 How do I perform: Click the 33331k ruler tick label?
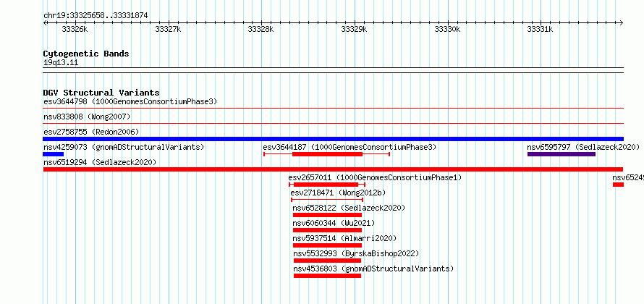[x=540, y=29]
